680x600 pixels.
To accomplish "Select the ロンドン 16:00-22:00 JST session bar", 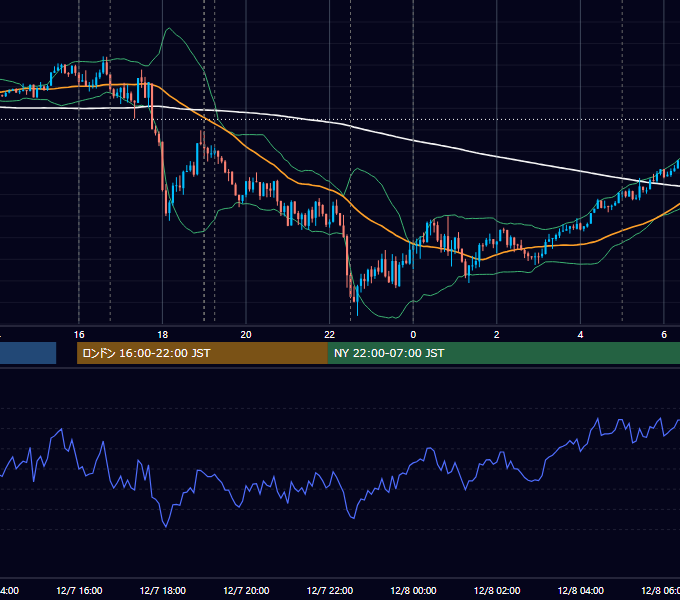I will click(202, 353).
